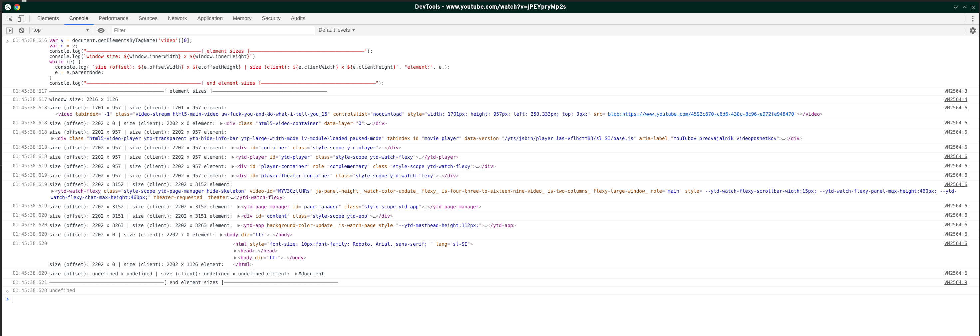Expand the ytd-app element node
Image resolution: width=980 pixels, height=336 pixels.
pos(238,226)
